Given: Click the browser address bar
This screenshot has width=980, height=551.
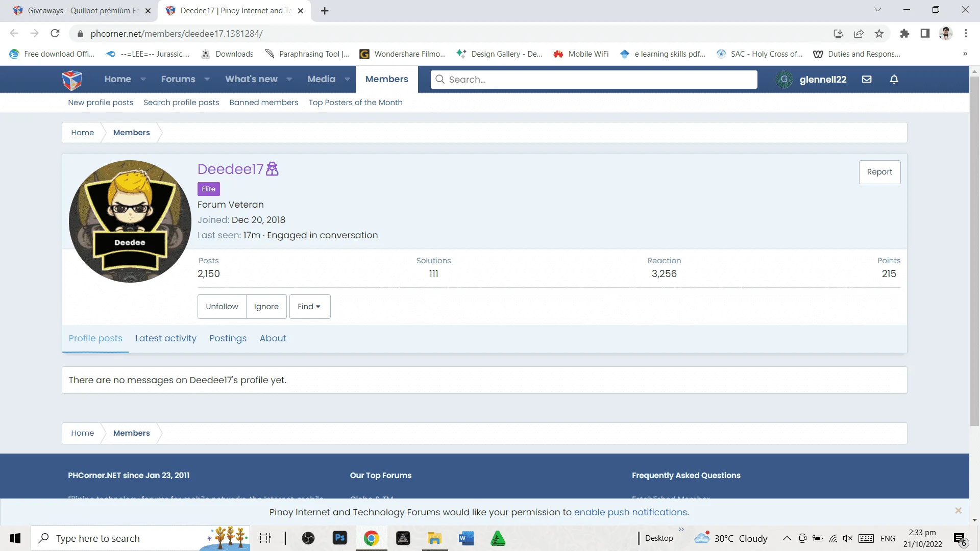Looking at the screenshot, I should click(x=449, y=34).
